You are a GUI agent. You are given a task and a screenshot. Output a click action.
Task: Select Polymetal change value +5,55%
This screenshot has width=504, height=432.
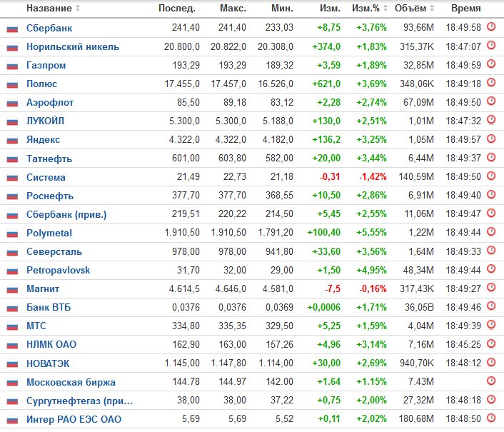[371, 232]
